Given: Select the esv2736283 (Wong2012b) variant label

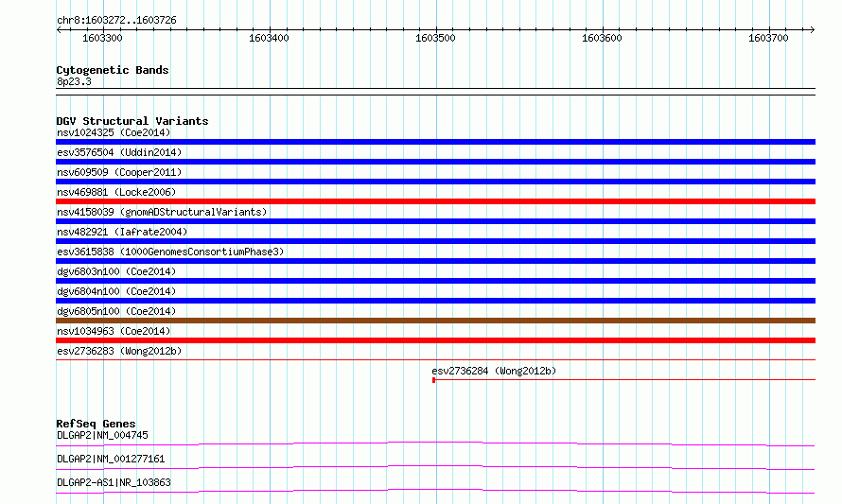Looking at the screenshot, I should click(119, 351).
